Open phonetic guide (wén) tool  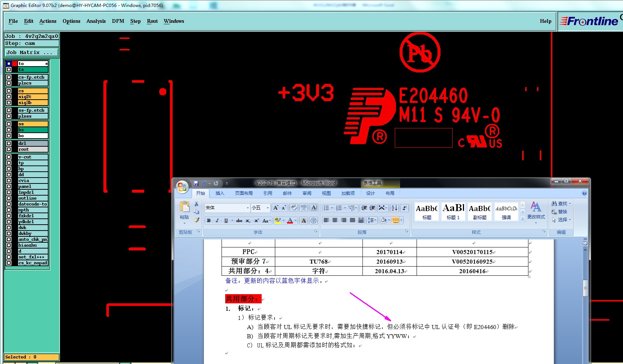click(304, 208)
